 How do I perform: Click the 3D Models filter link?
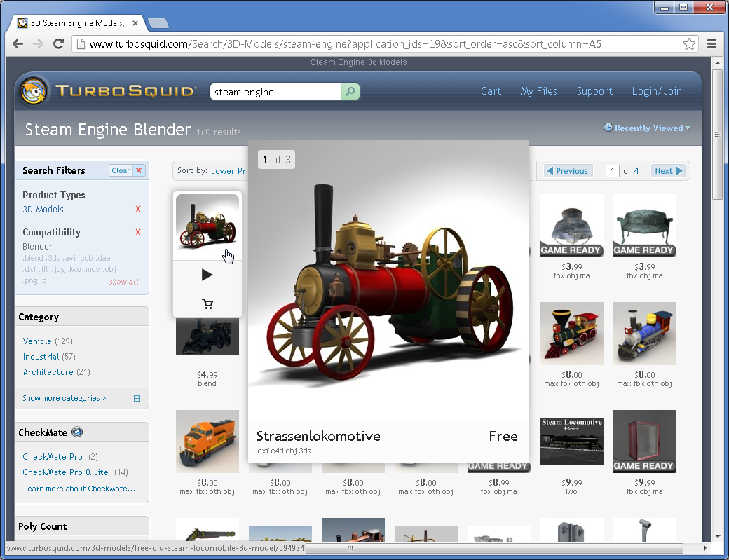coord(43,209)
